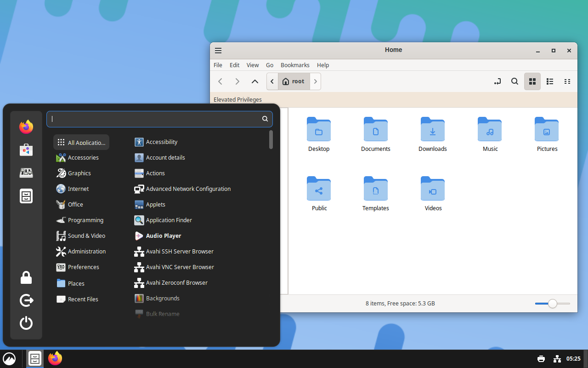Launch the Actions application
Viewport: 588px width, 368px height.
199,173
